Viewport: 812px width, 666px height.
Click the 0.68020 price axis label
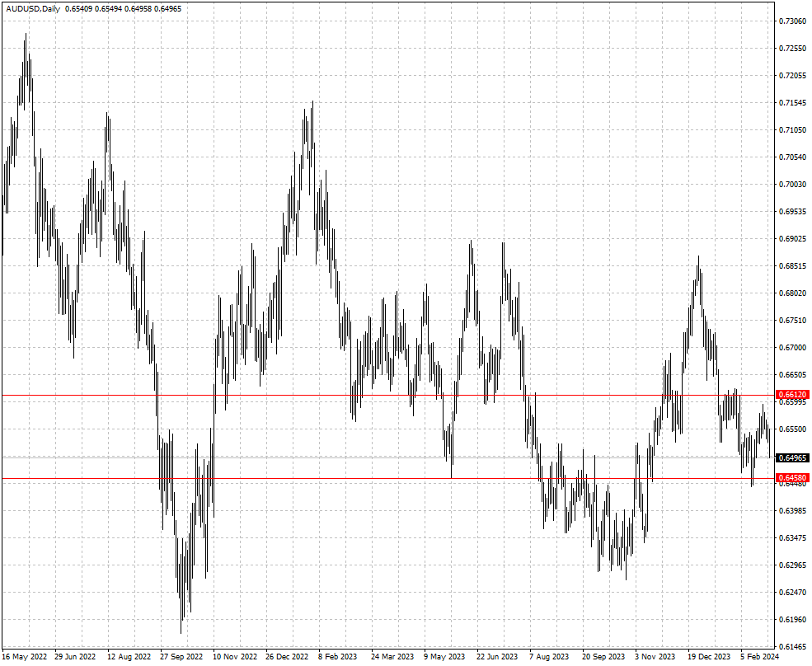tap(793, 293)
